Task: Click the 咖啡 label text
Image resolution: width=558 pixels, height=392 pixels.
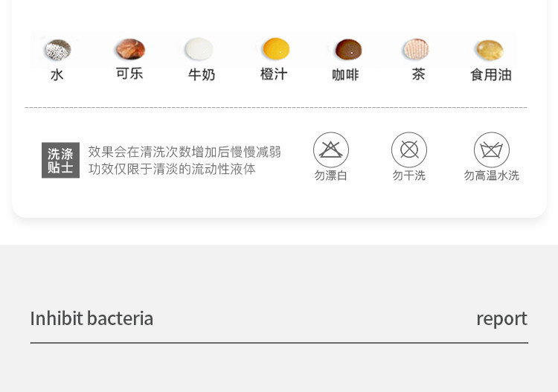Action: tap(345, 74)
